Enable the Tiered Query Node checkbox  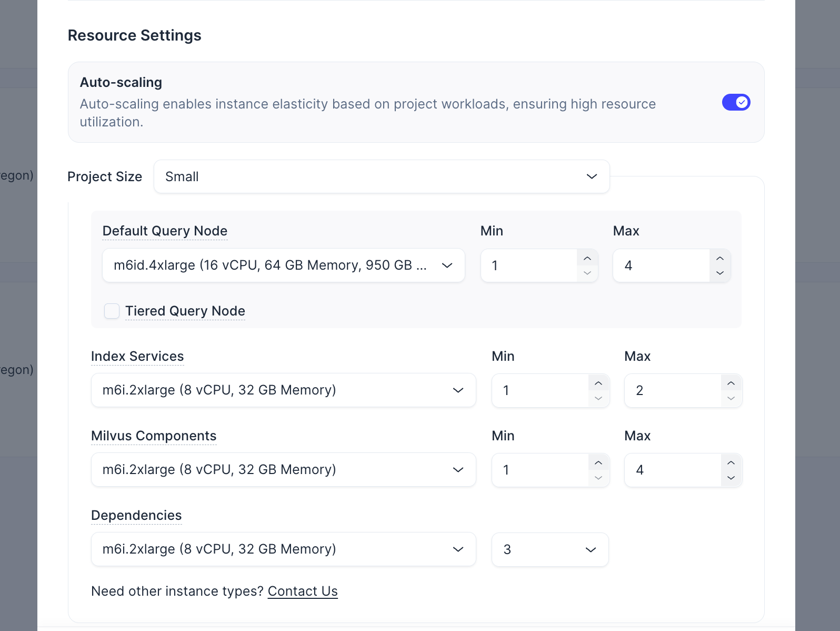112,311
